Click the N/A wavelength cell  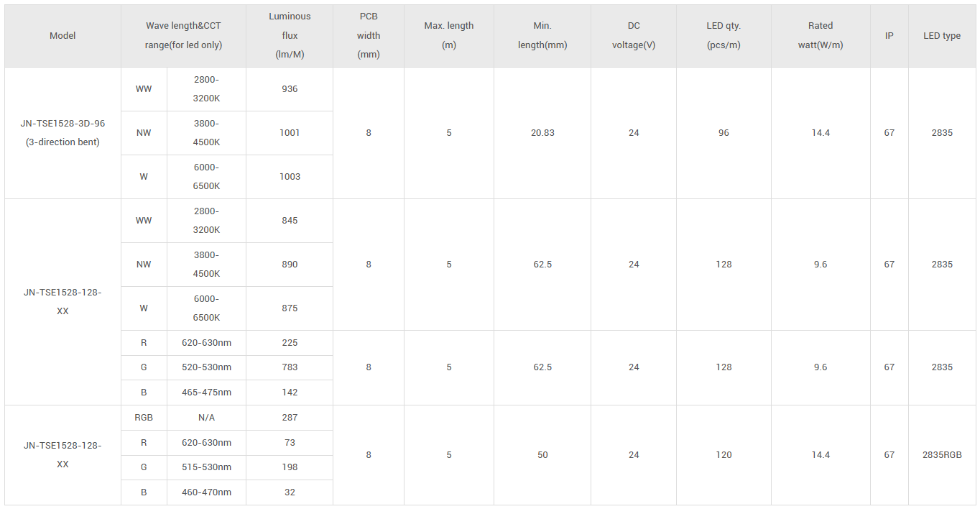[x=206, y=418]
